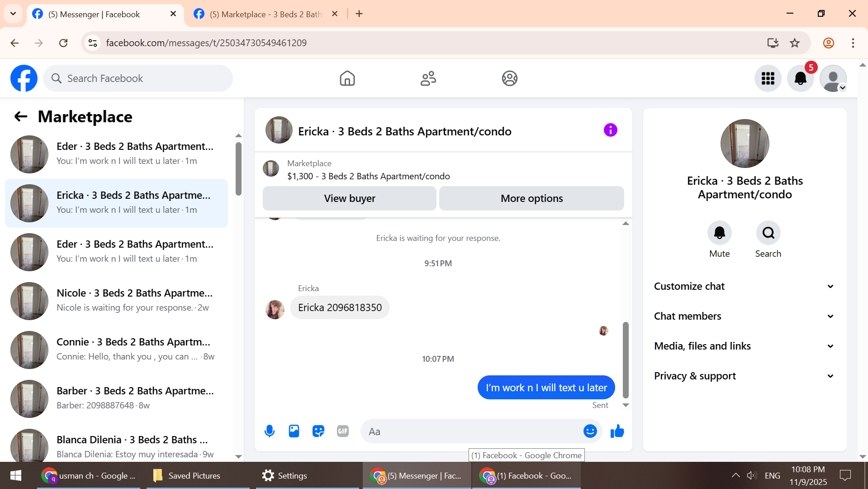The image size is (868, 489).
Task: Open the Facebook menu grid icon
Action: [768, 78]
